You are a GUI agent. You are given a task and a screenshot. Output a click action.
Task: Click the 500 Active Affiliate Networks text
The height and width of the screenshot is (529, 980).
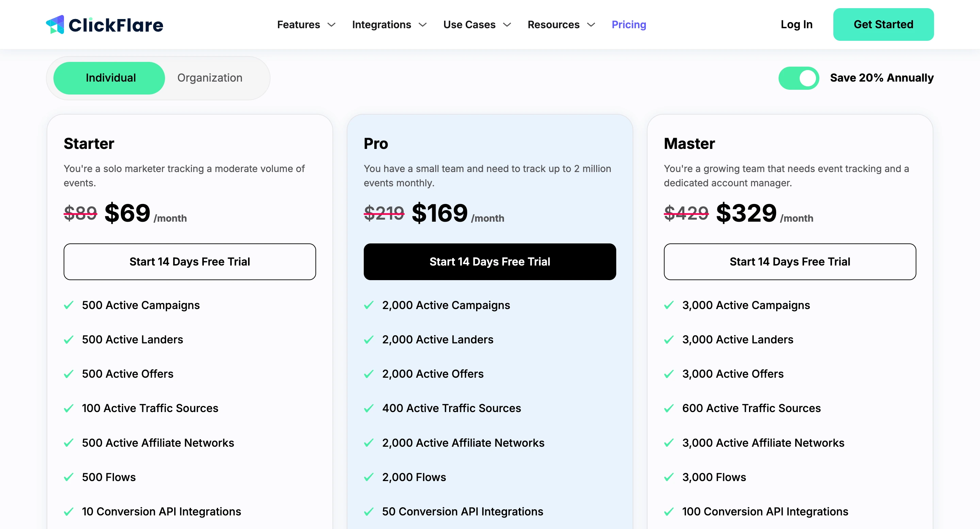pos(158,443)
